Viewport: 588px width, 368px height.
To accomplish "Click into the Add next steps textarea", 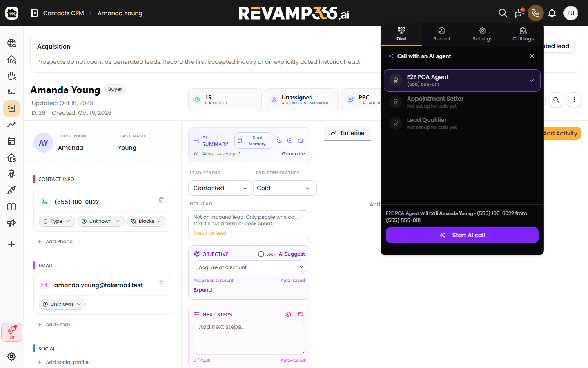I will [249, 337].
